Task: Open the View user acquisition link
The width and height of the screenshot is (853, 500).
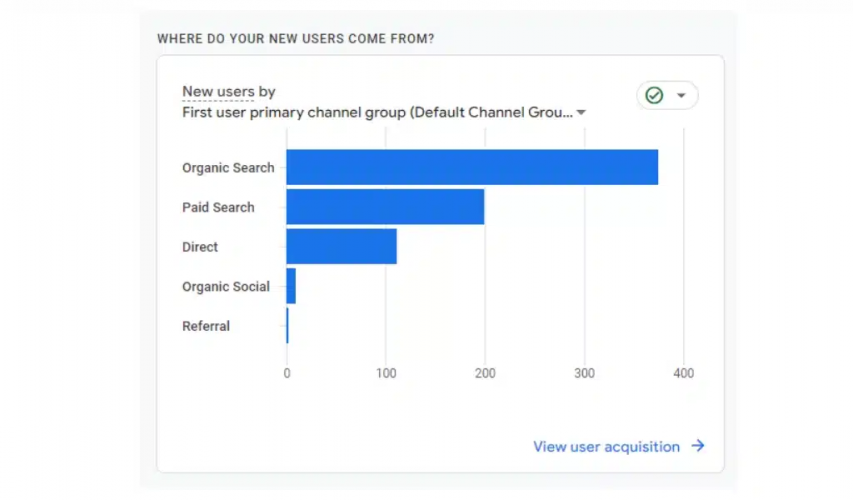Action: tap(606, 447)
